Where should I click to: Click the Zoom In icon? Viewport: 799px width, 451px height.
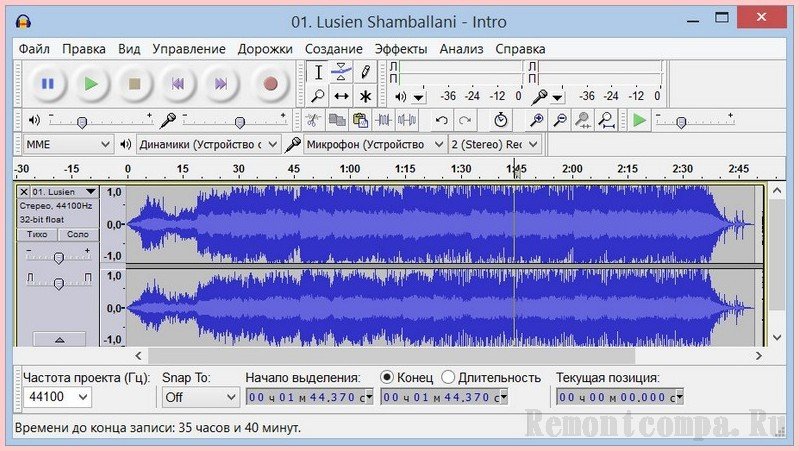(x=536, y=121)
